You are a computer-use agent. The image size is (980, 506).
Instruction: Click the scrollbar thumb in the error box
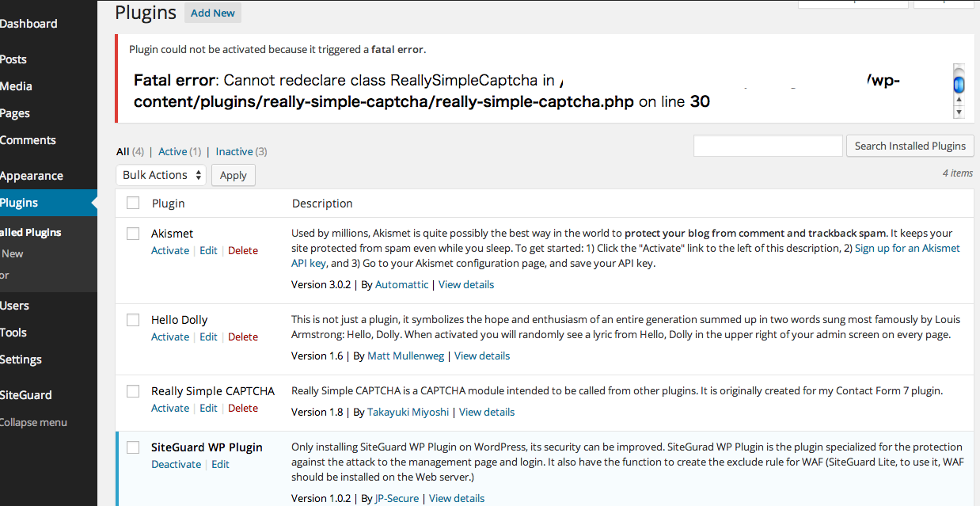[x=959, y=84]
